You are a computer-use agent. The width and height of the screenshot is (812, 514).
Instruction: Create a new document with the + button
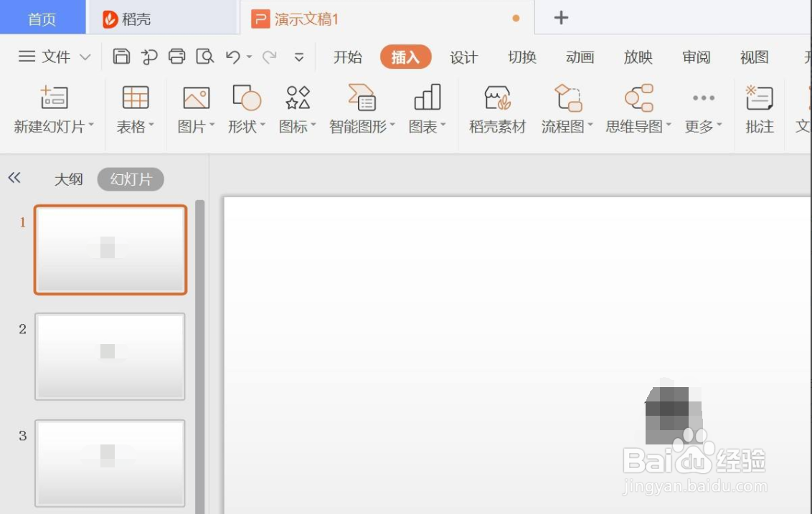click(560, 16)
